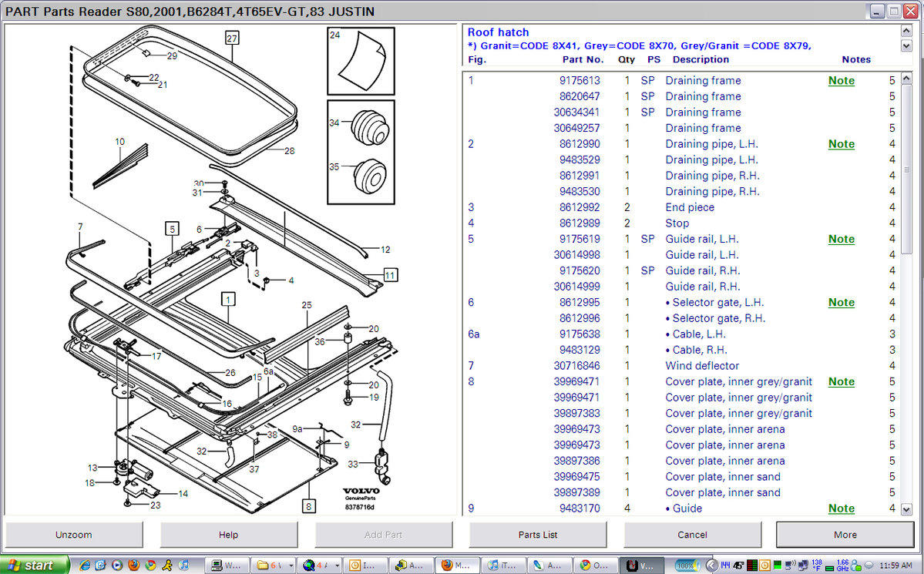
Task: Select boxed callout 11 in the diagram
Action: [x=390, y=275]
